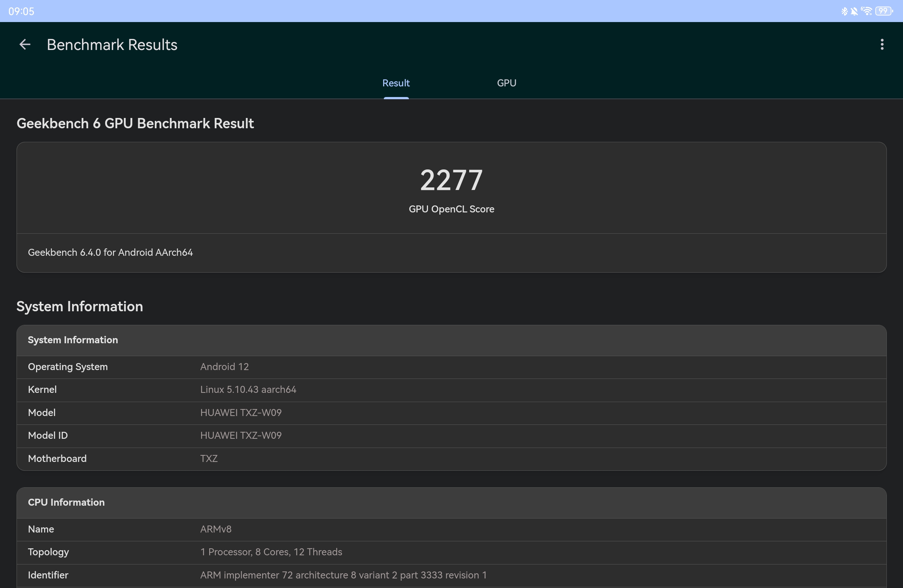Tap the Benchmark Results title
The width and height of the screenshot is (903, 588).
pyautogui.click(x=112, y=45)
